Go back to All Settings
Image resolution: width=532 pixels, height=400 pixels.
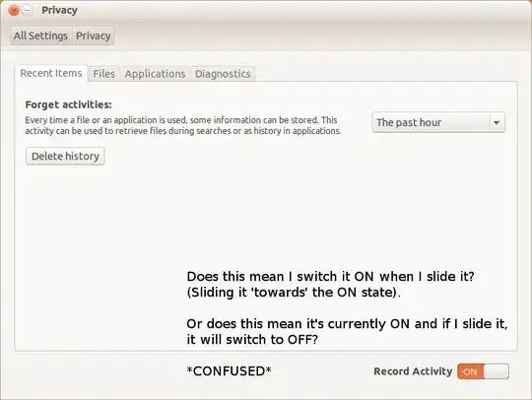tap(40, 35)
